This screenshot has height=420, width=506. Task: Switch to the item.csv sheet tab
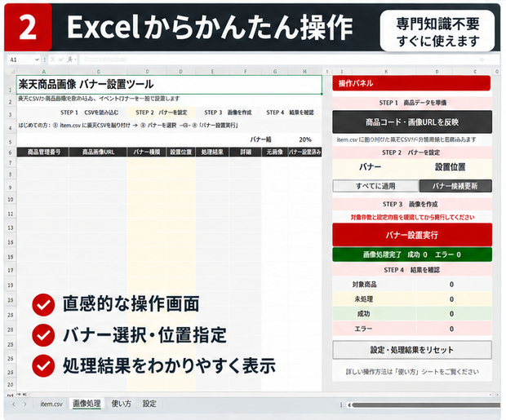[51, 404]
